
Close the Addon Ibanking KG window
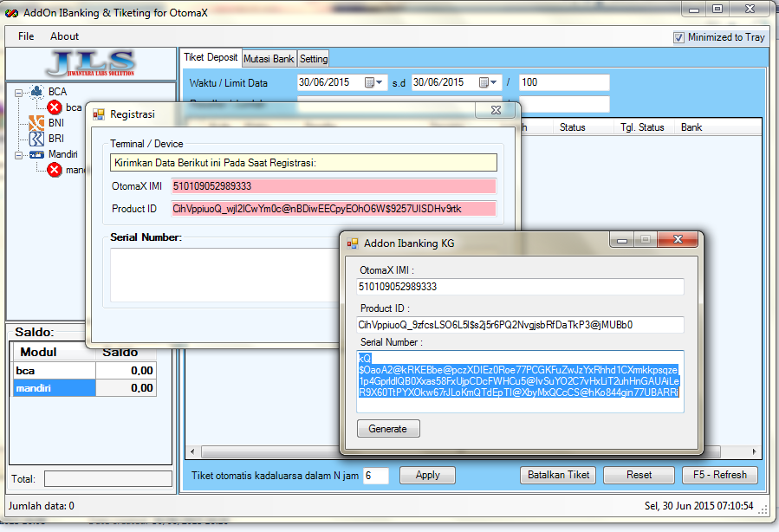[678, 239]
